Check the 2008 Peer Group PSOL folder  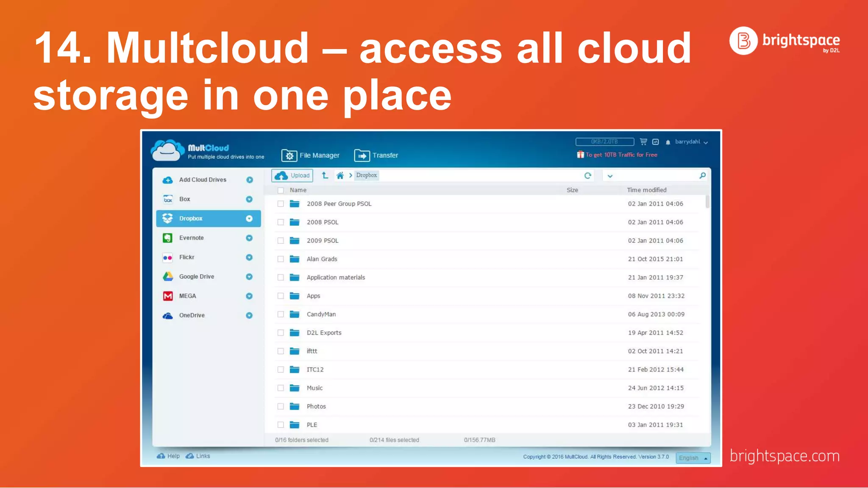(281, 204)
